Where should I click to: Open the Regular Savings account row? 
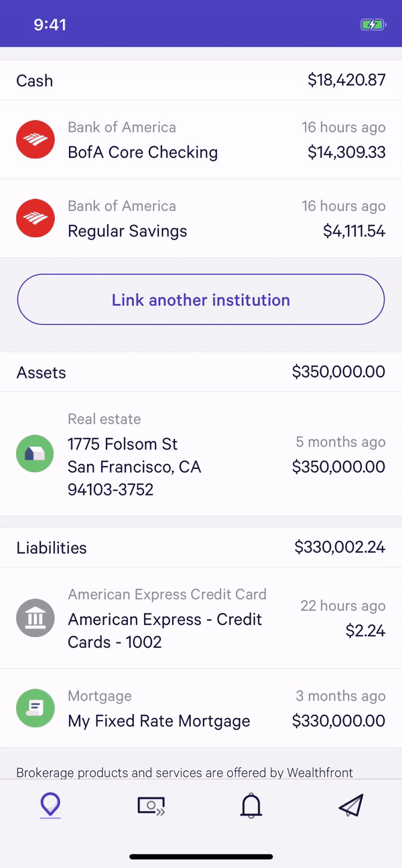click(x=201, y=218)
